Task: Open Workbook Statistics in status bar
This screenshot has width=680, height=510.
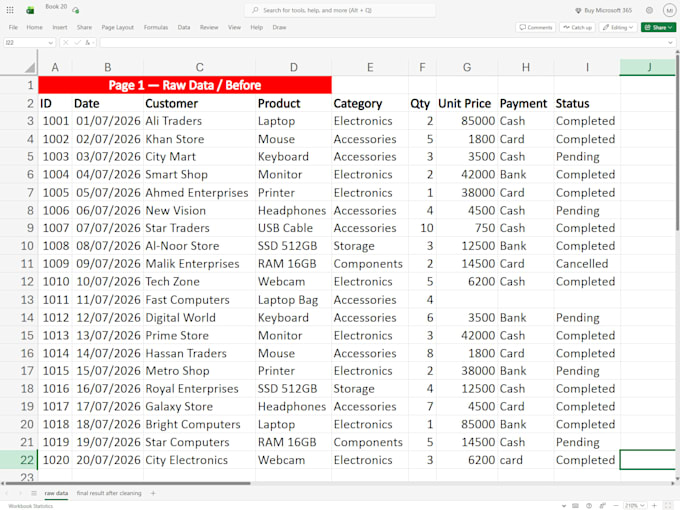Action: pyautogui.click(x=30, y=506)
